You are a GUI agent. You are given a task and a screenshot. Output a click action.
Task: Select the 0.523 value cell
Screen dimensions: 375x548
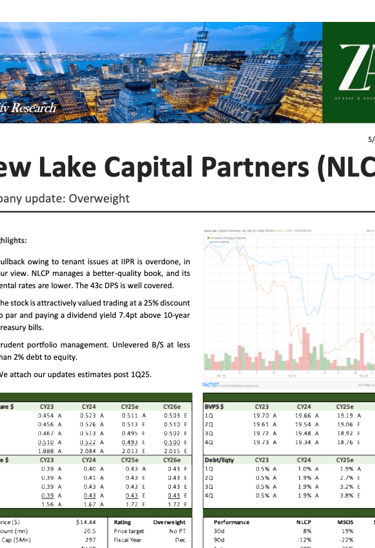click(x=88, y=416)
